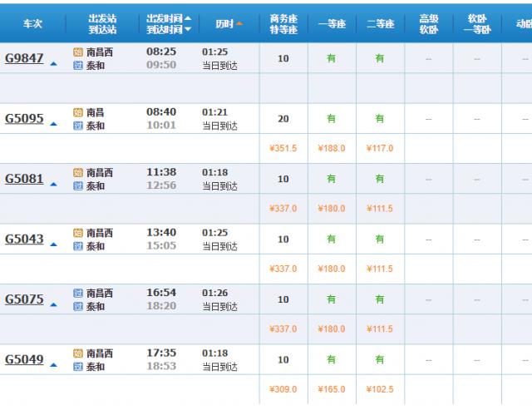Screen dimensions: 532x410
Task: Select business seat count 10 for G9847
Action: [283, 58]
